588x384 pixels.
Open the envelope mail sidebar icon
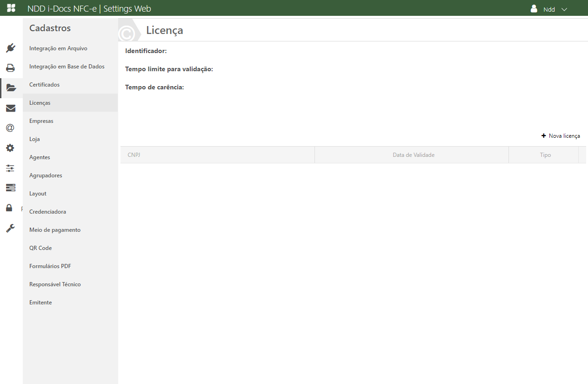point(10,108)
